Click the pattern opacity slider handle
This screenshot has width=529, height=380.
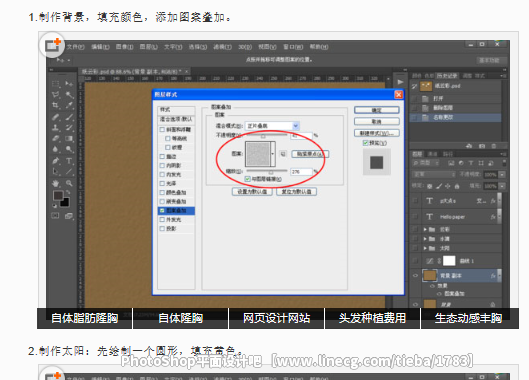(x=263, y=136)
